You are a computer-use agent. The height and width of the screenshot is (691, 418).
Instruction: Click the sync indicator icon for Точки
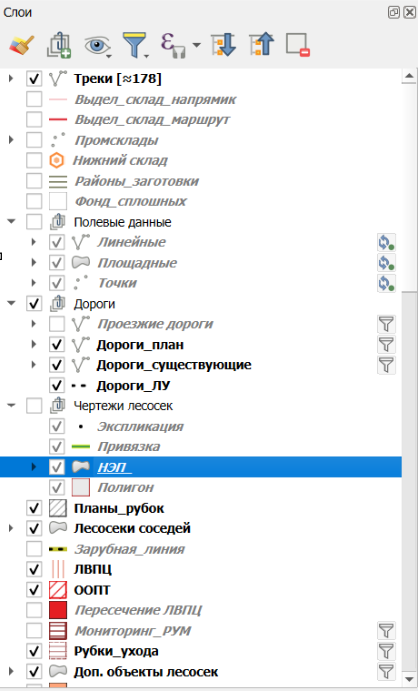(386, 283)
